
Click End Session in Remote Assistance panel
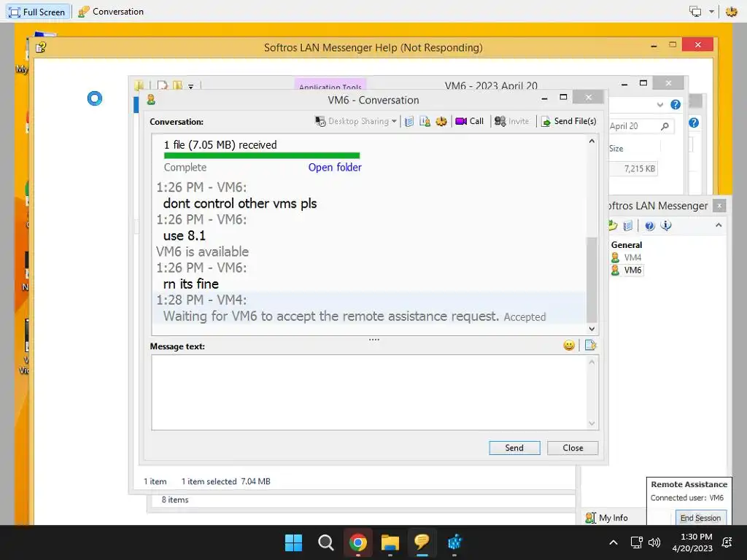point(700,518)
